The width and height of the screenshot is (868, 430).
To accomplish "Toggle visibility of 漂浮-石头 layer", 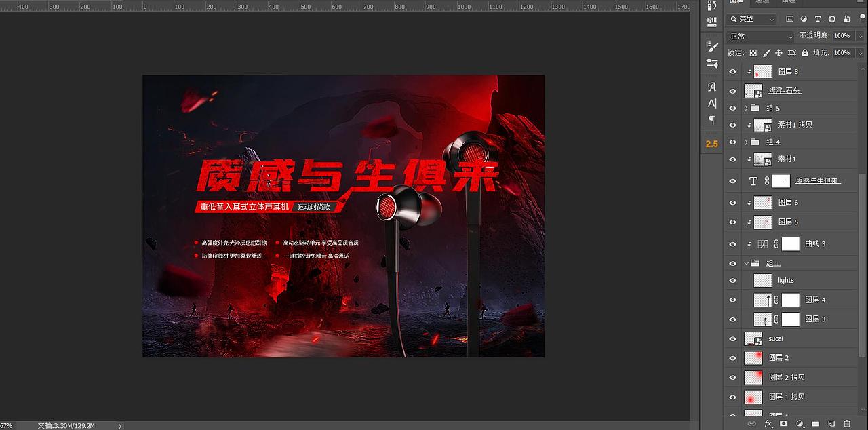I will point(732,90).
